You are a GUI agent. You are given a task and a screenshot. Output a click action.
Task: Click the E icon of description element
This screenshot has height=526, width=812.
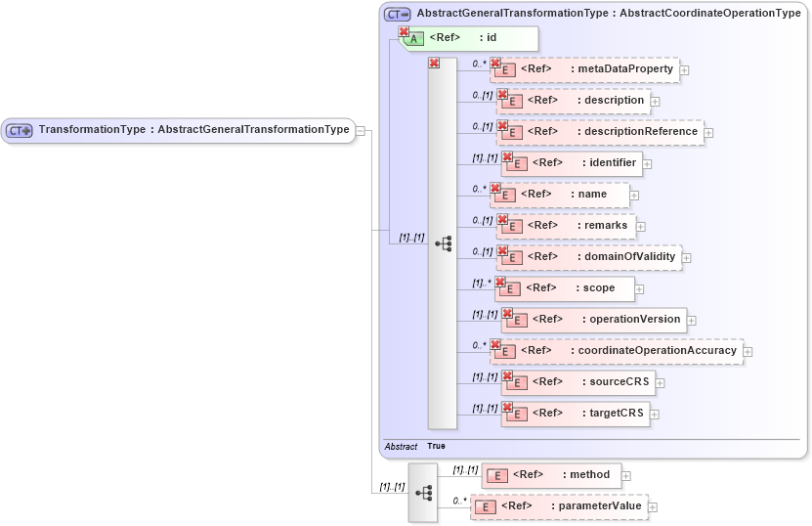tap(512, 101)
